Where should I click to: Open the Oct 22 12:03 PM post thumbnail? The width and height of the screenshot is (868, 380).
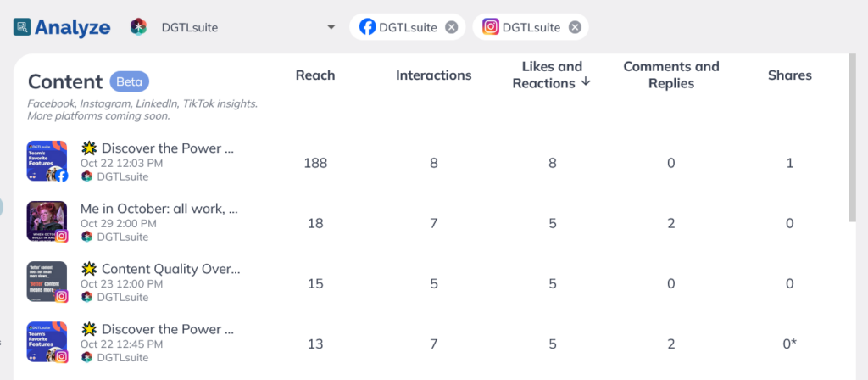(x=47, y=160)
